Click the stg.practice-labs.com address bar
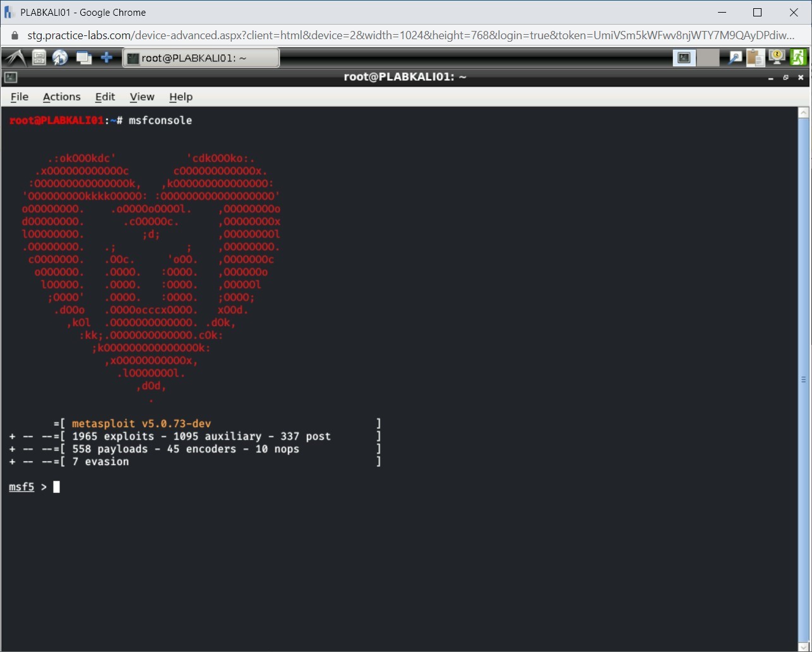 point(253,35)
